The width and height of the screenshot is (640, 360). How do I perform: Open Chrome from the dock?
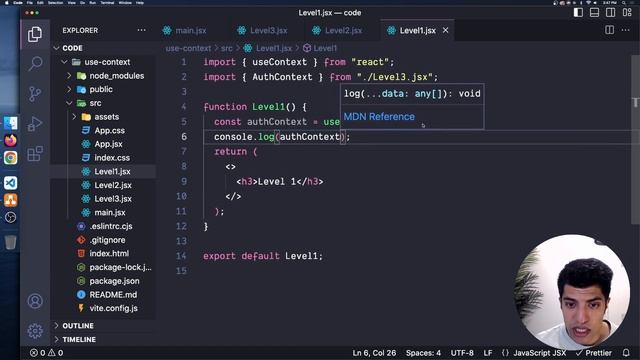click(11, 158)
